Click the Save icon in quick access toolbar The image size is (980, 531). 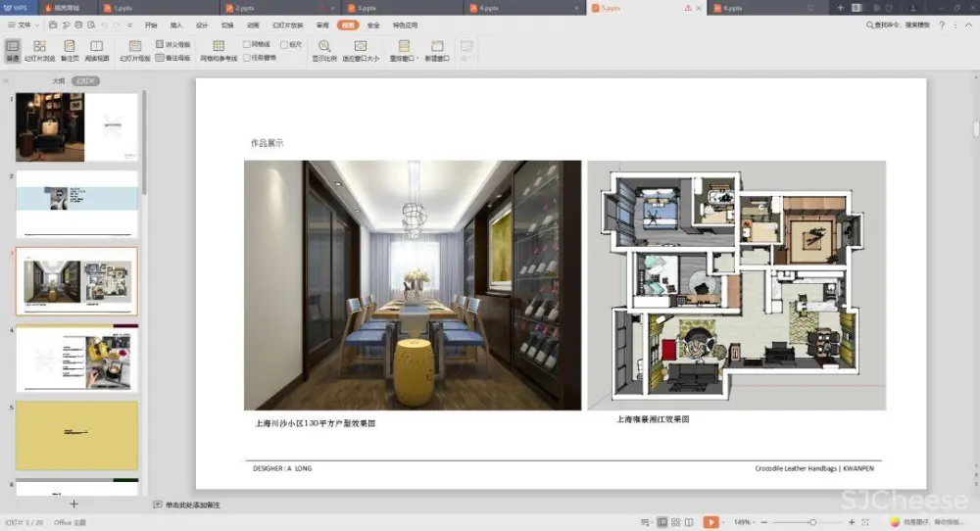pos(53,25)
